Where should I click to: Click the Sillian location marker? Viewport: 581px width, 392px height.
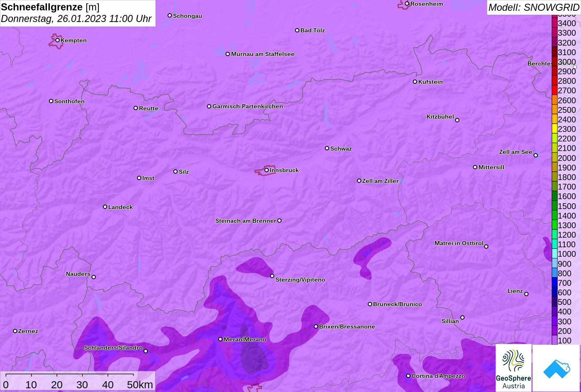[x=462, y=318]
